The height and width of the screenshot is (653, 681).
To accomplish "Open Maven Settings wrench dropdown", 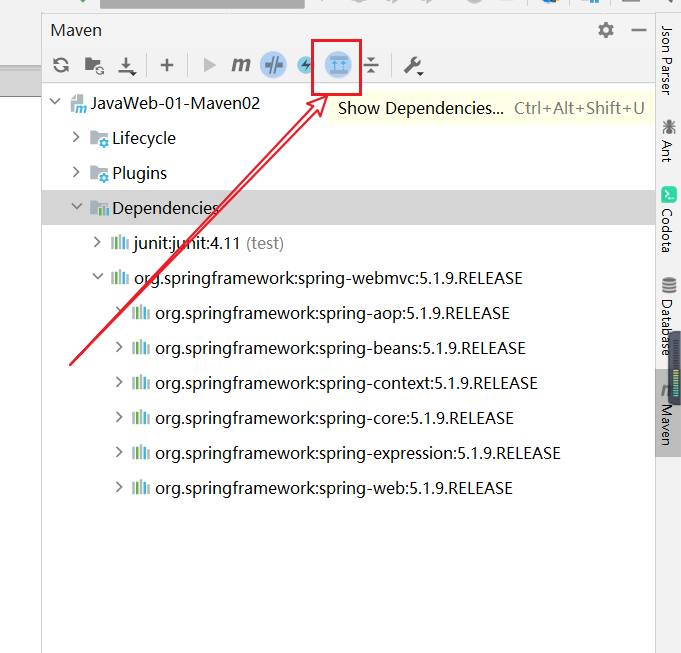I will 412,66.
